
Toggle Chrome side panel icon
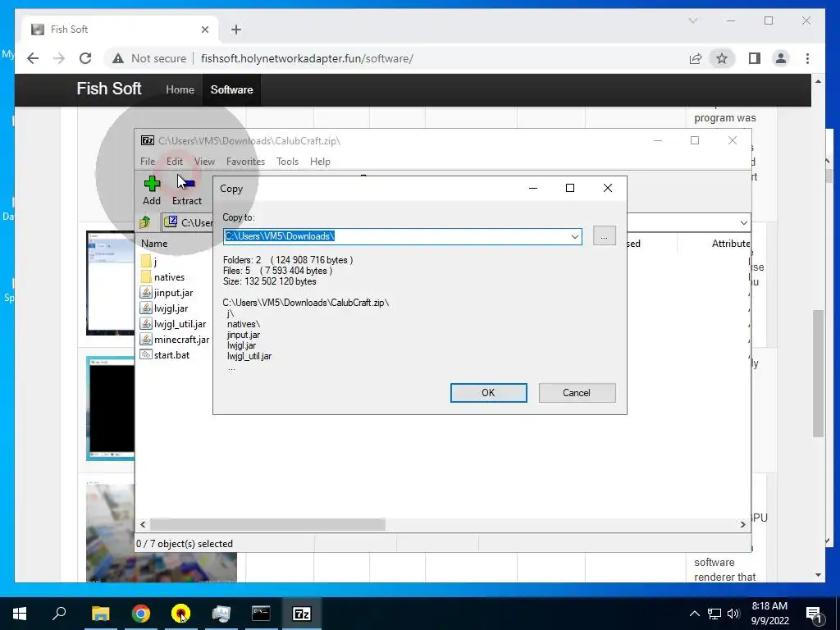point(755,58)
